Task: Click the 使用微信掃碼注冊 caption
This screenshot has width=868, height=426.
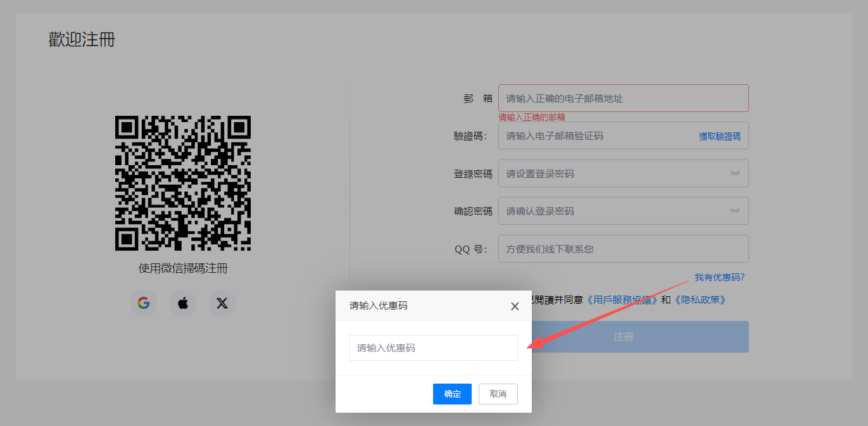Action: [x=183, y=268]
